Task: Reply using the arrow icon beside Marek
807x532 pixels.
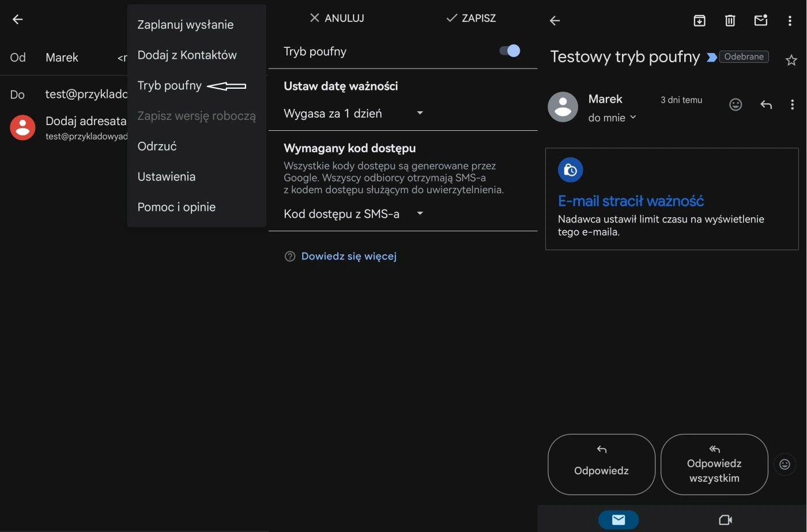Action: [765, 105]
